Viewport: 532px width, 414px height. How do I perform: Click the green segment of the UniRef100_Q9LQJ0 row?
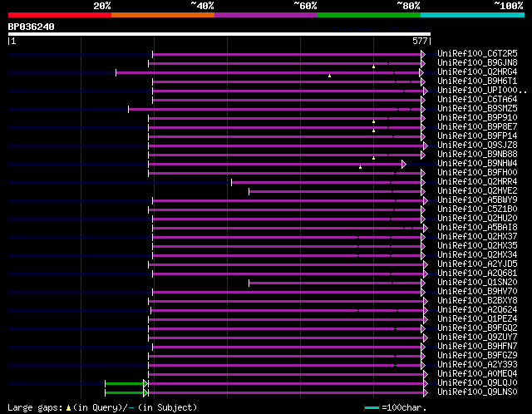tap(124, 384)
